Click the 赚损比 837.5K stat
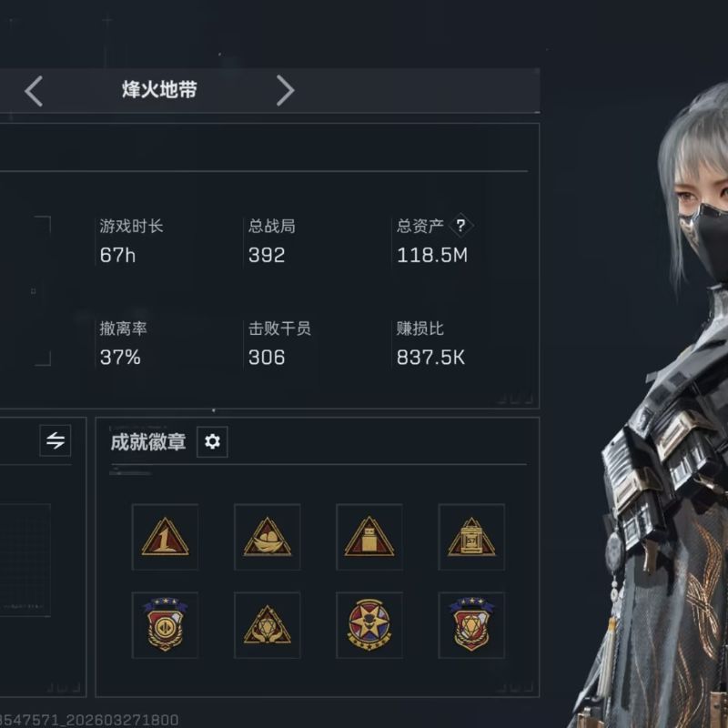This screenshot has height=728, width=728. [430, 344]
